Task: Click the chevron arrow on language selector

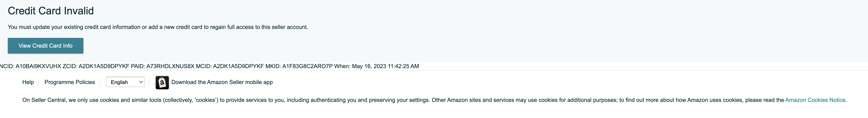Action: (141, 82)
